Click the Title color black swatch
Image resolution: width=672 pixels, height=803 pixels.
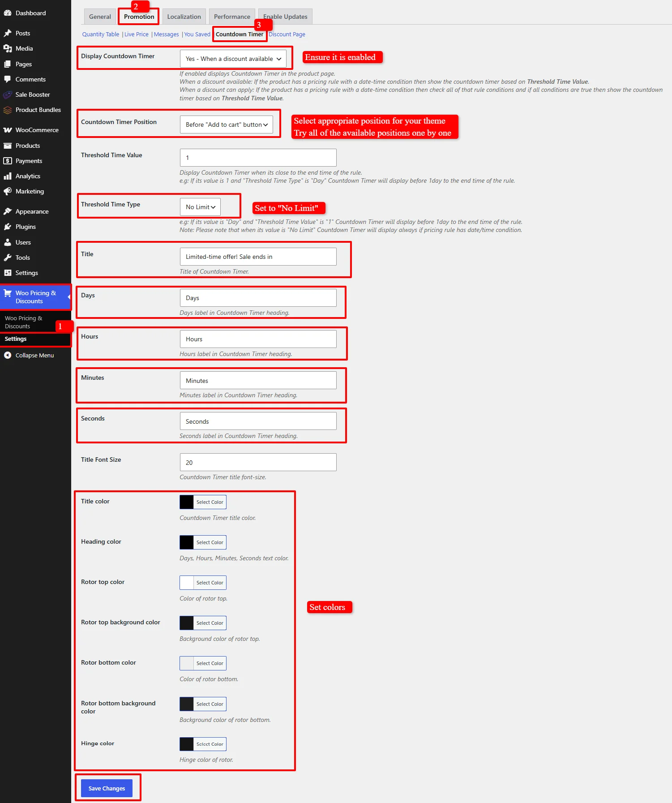187,502
